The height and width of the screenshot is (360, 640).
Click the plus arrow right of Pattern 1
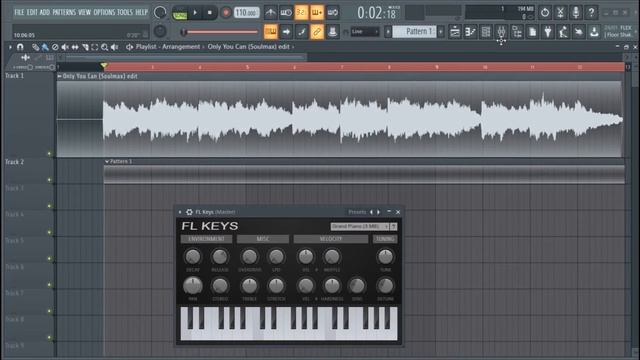click(441, 31)
